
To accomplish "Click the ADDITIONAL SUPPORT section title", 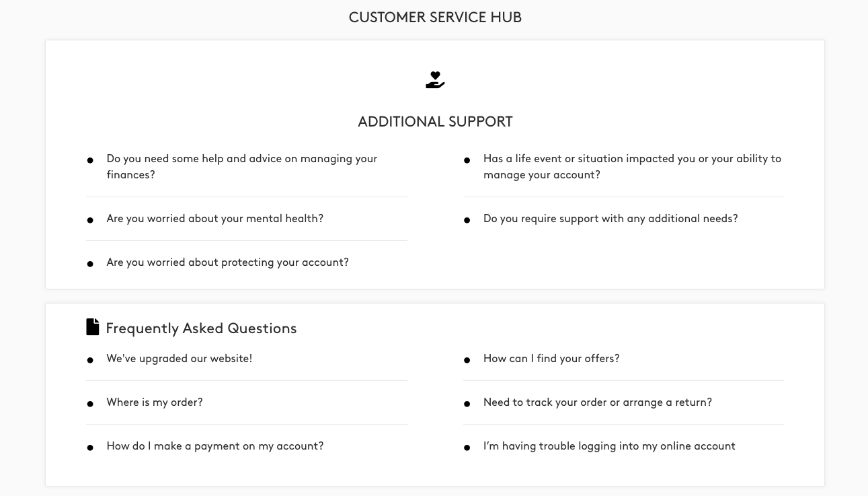I will tap(435, 122).
